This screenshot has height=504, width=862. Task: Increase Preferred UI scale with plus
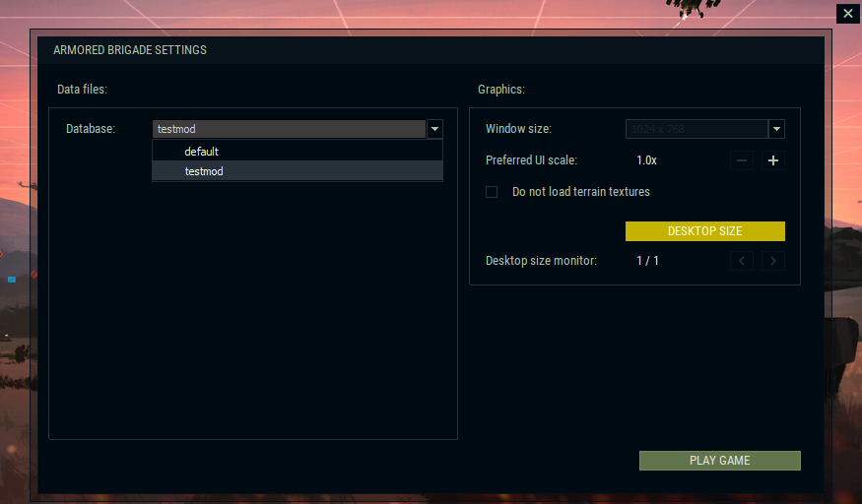[x=773, y=160]
